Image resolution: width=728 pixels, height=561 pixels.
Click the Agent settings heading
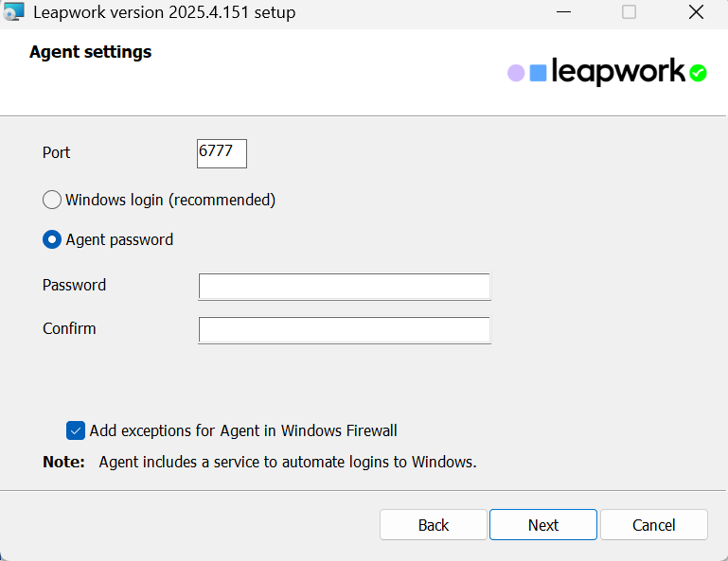[90, 52]
